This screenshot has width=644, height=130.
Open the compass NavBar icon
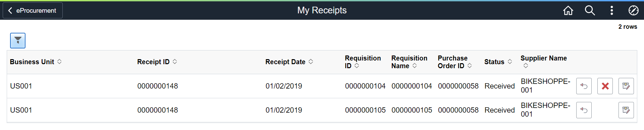pyautogui.click(x=633, y=10)
